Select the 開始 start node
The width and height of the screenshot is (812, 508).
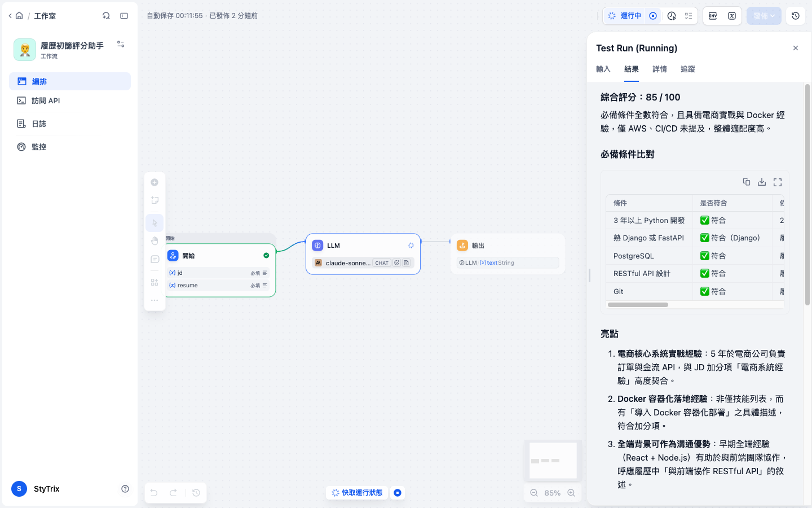click(x=220, y=270)
